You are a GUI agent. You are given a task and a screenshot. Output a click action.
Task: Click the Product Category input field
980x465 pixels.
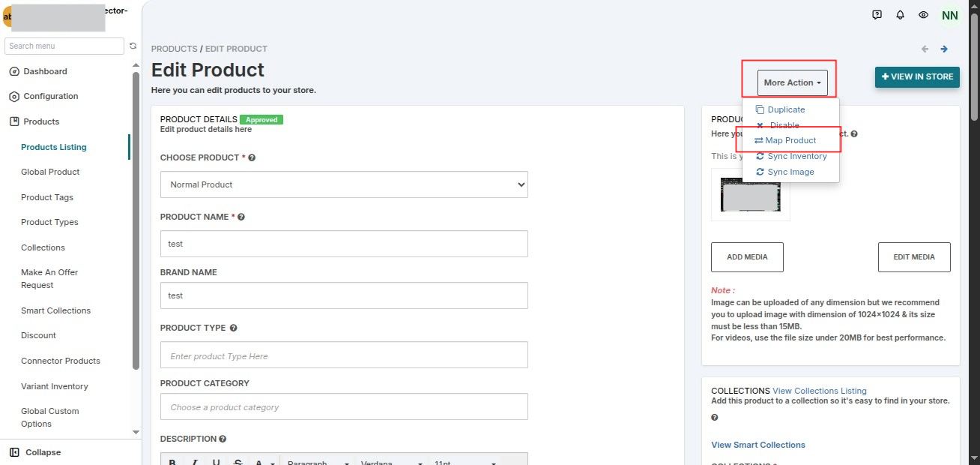[344, 406]
